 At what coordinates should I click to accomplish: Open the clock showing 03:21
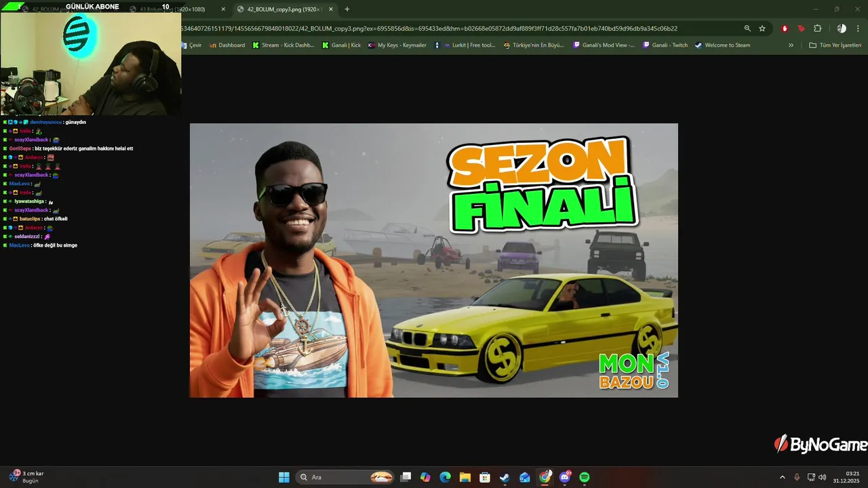point(847,477)
